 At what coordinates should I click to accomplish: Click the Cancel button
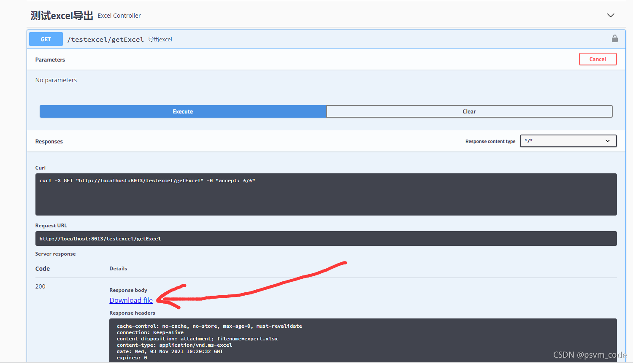tap(598, 59)
